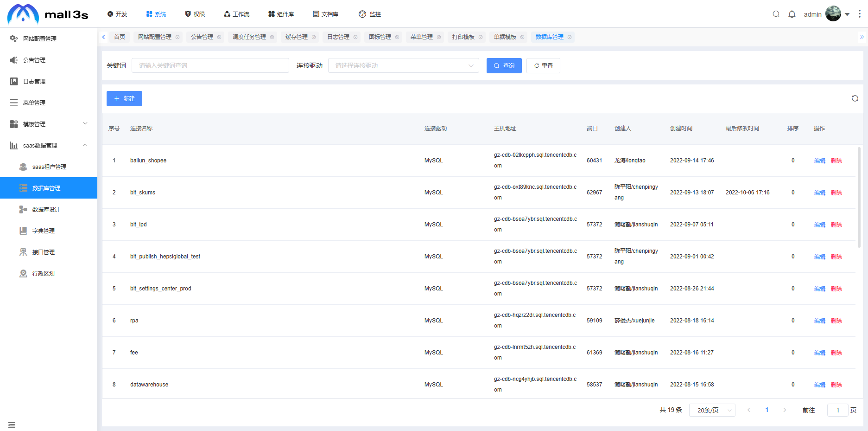Open 行政区划 in the sidebar

pos(49,273)
